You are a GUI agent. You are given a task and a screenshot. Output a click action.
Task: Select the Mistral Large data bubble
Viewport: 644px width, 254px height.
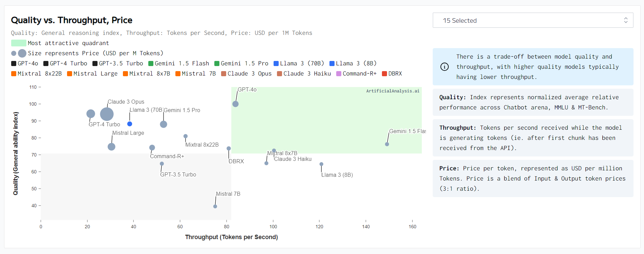point(111,147)
